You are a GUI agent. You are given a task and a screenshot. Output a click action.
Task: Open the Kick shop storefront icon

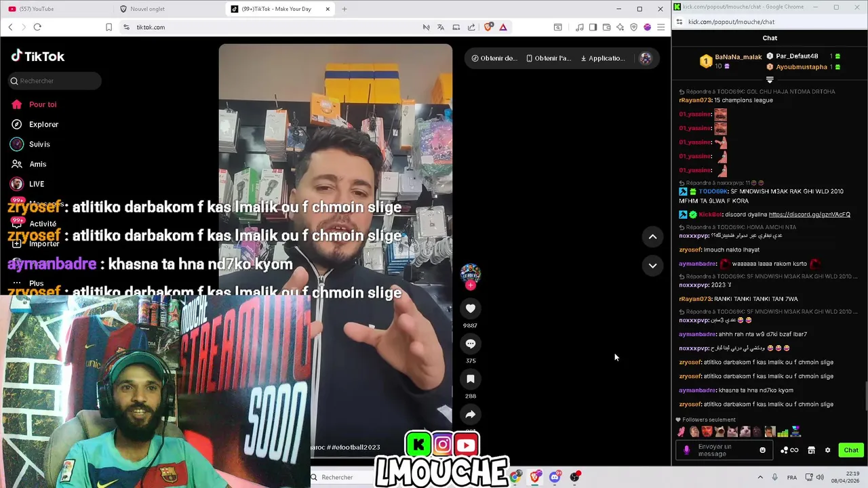click(811, 450)
